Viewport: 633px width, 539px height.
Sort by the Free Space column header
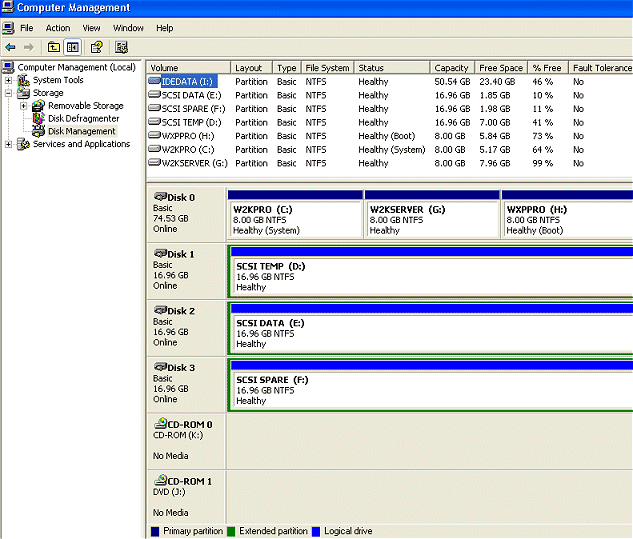pyautogui.click(x=501, y=68)
